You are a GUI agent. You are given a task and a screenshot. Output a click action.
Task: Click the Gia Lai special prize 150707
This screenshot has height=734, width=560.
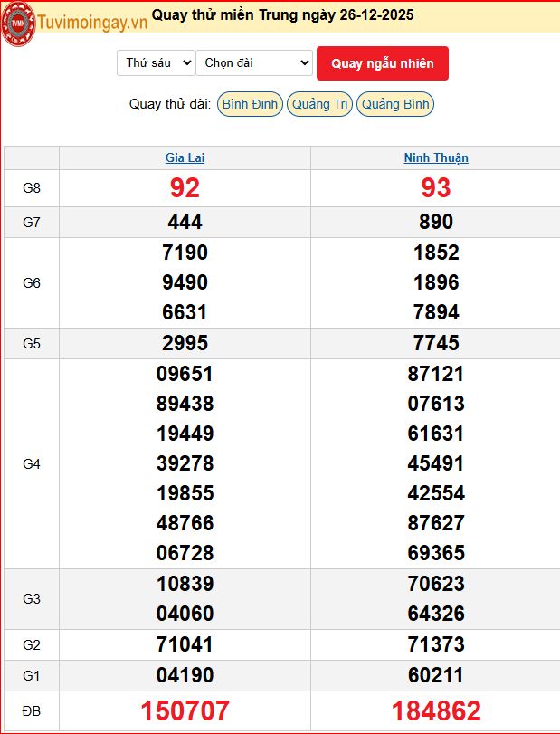(x=185, y=710)
